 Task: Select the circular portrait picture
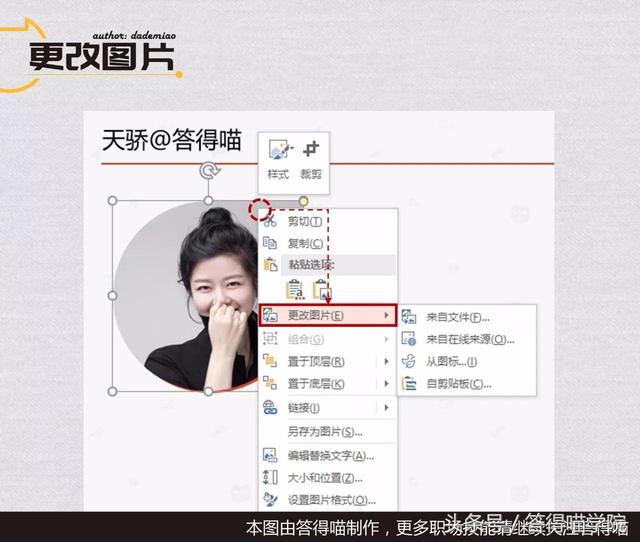[187, 297]
